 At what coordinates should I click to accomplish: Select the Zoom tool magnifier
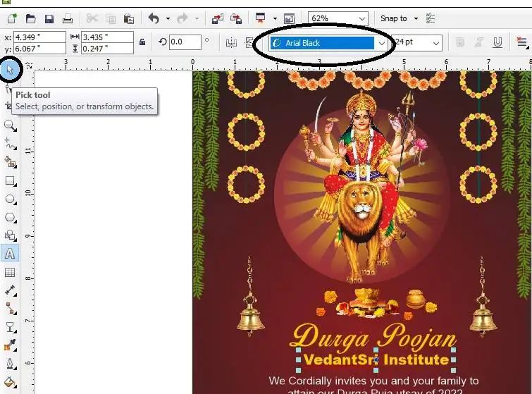click(x=10, y=125)
